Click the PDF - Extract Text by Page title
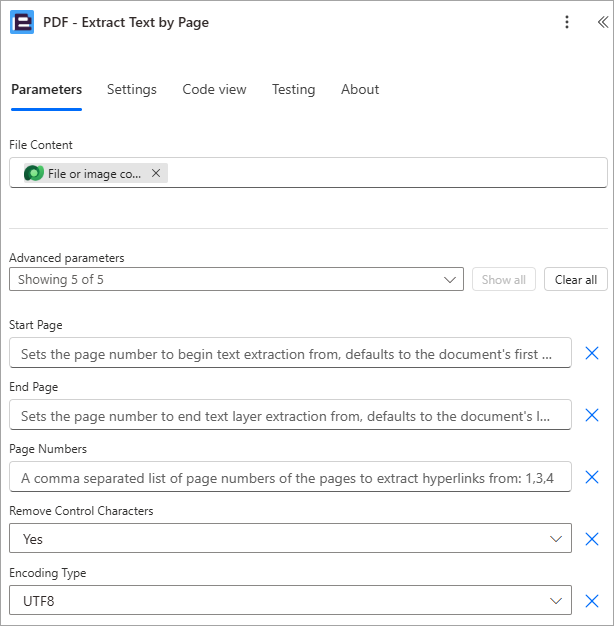614x626 pixels. (x=126, y=22)
